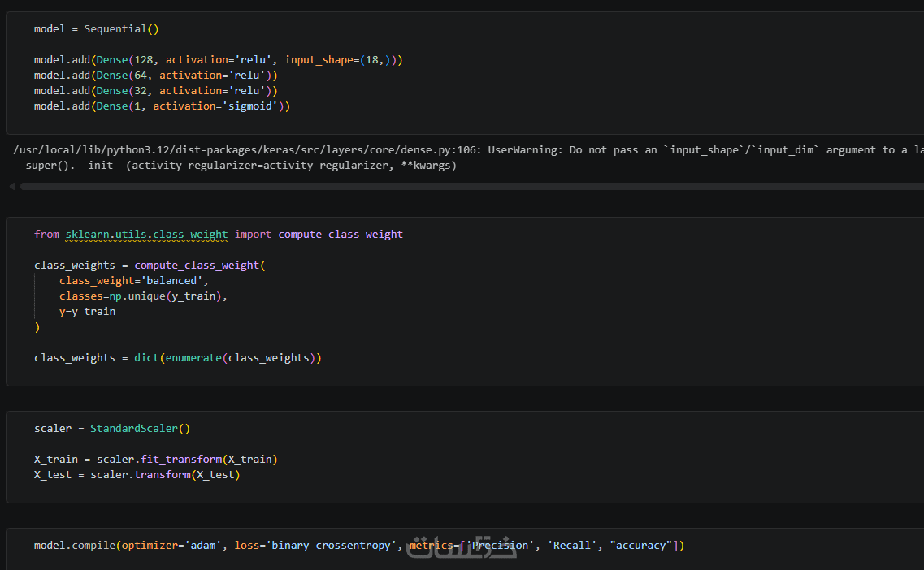Image resolution: width=924 pixels, height=570 pixels.
Task: Click the output scrollbar left arrow
Action: click(11, 187)
